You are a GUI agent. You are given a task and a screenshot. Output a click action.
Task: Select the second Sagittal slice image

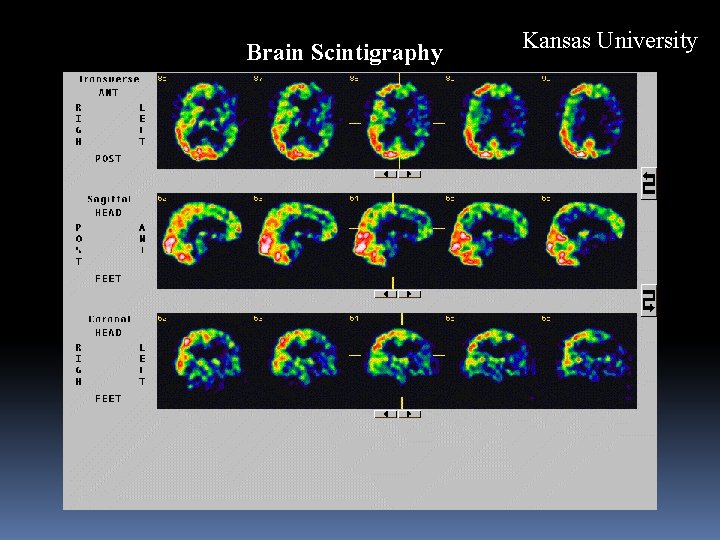(301, 241)
